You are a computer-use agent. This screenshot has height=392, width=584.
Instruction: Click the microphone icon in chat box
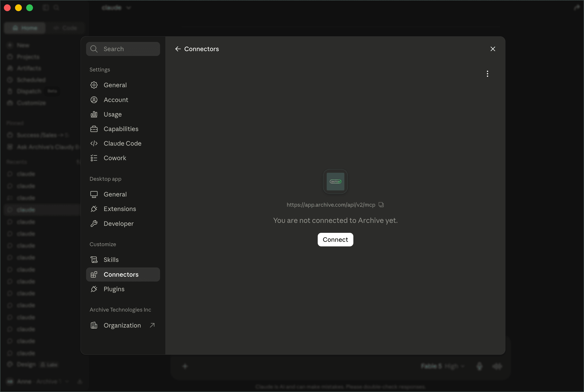pos(479,366)
